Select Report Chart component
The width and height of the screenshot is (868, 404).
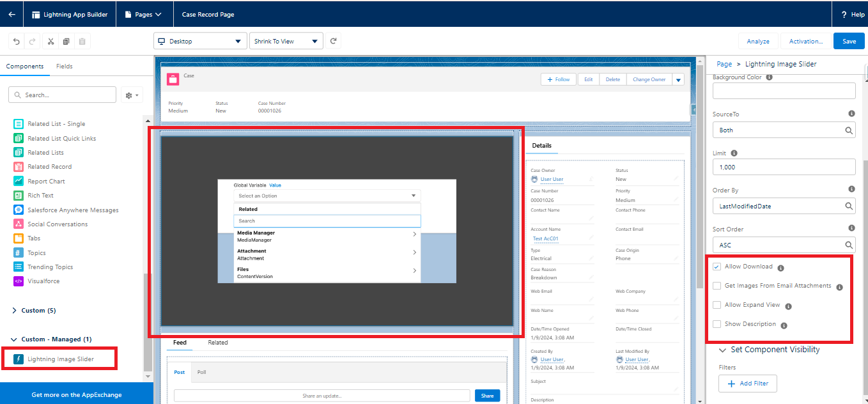point(46,182)
